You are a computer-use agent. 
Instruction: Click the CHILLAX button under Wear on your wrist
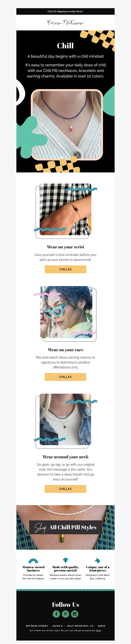pyautogui.click(x=65, y=269)
